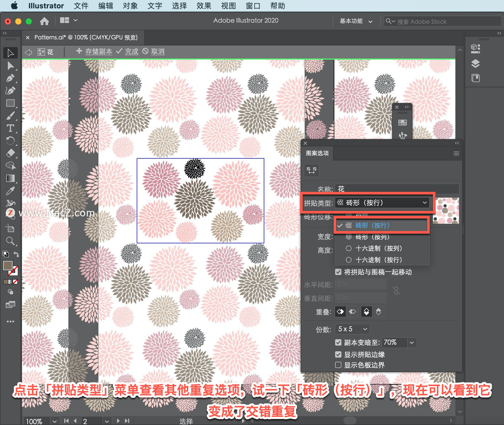This screenshot has width=504, height=425.
Task: Choose 十六进制（按列） tile type
Action: point(382,248)
